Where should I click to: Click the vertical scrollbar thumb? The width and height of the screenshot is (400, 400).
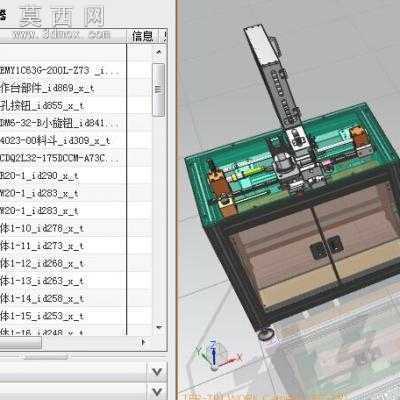158,90
